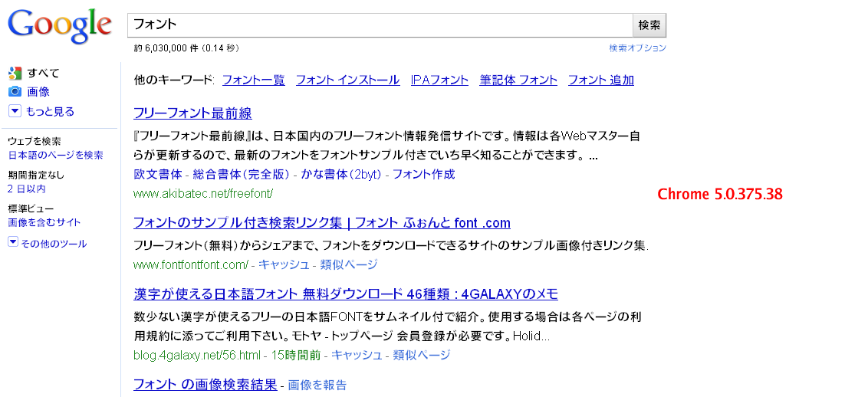Click ウェブを検索 sidebar label

(35, 142)
